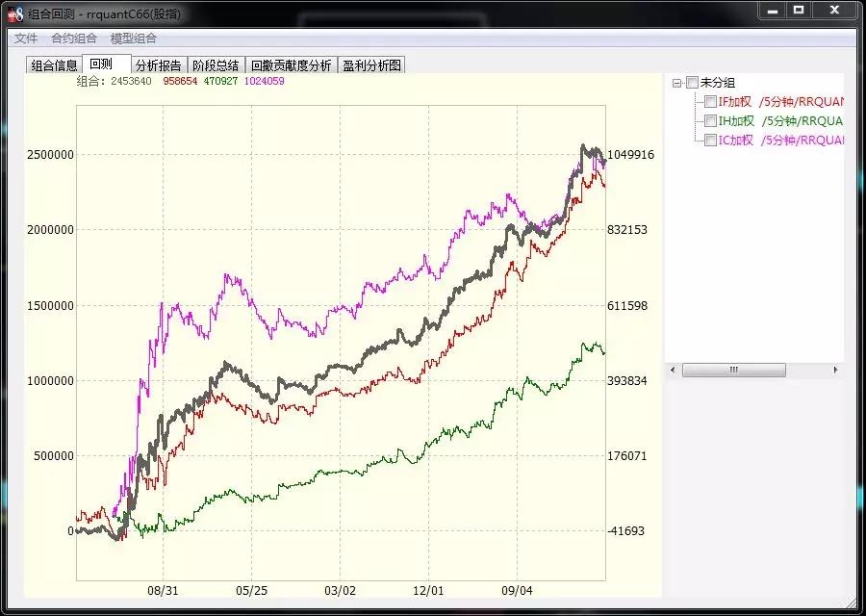Image resolution: width=866 pixels, height=616 pixels.
Task: Close the 组合回测 window
Action: 834,10
